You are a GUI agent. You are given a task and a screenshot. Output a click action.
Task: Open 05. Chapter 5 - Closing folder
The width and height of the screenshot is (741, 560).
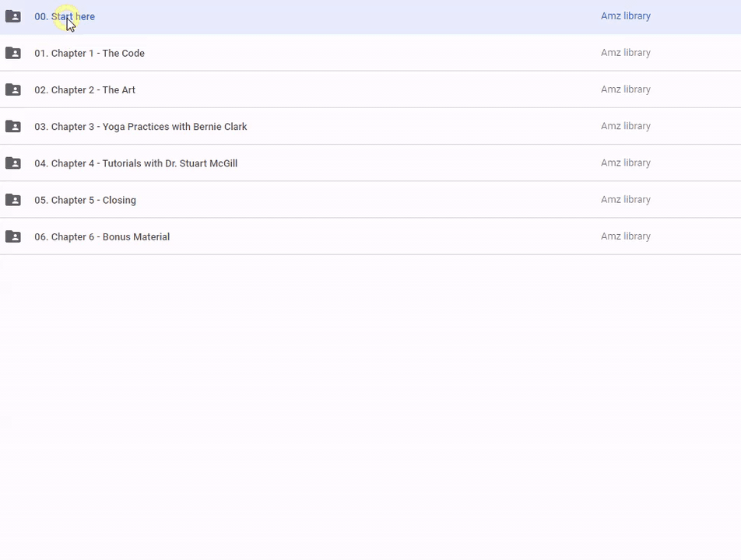tap(85, 200)
